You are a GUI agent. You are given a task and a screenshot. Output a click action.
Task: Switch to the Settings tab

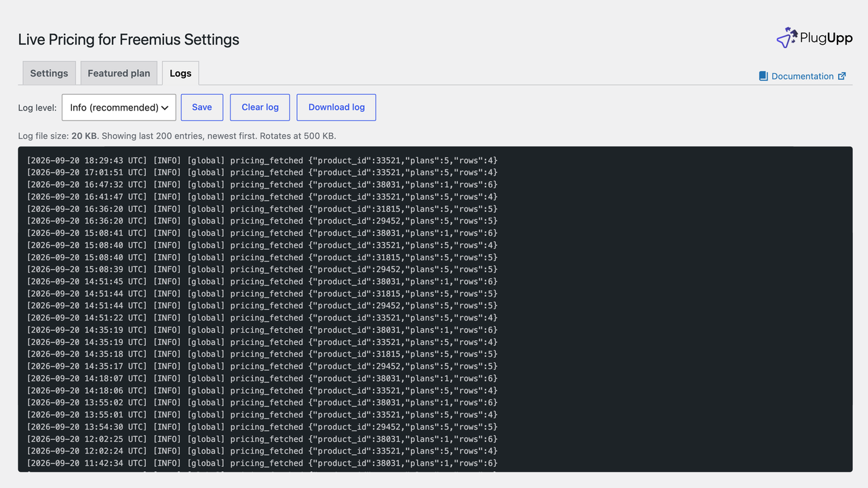coord(49,73)
